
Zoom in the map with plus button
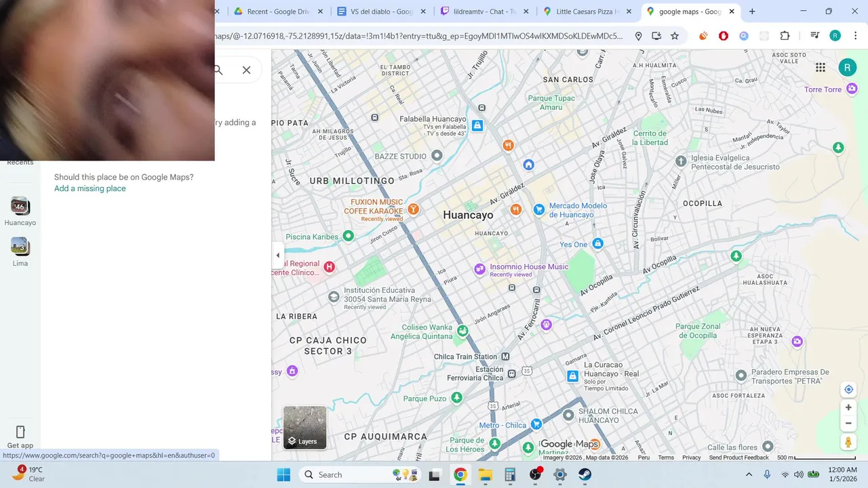coord(848,407)
